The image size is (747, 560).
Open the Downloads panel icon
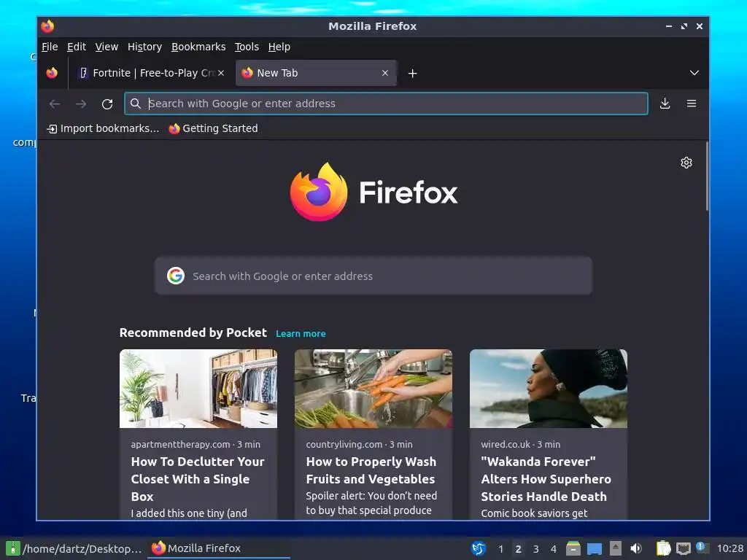665,104
